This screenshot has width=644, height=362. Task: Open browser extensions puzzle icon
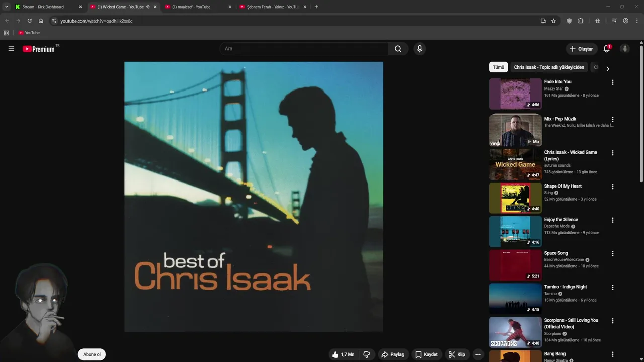(x=581, y=21)
